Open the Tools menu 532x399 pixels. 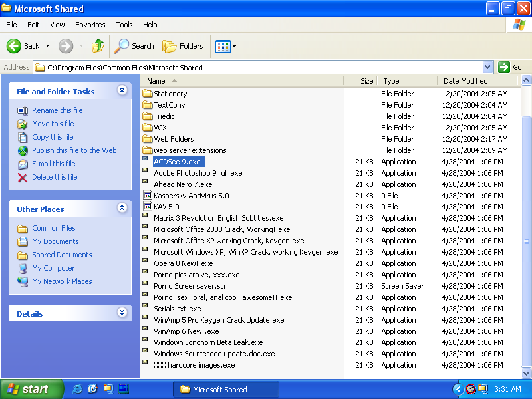[x=124, y=25]
